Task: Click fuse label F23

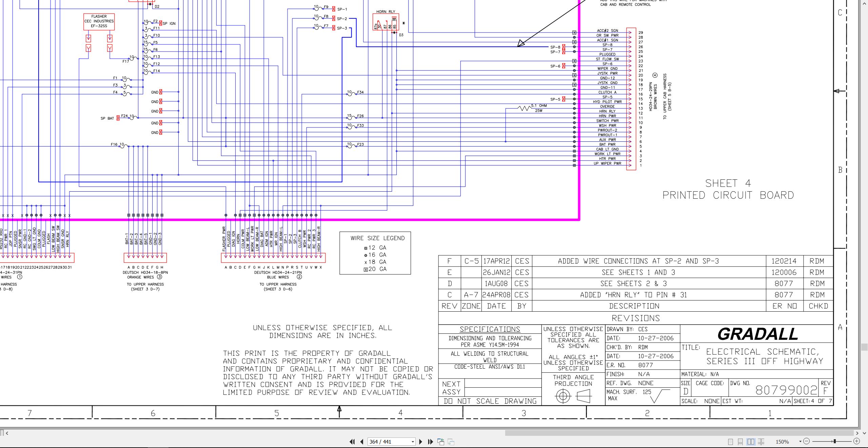Action: 360,144
